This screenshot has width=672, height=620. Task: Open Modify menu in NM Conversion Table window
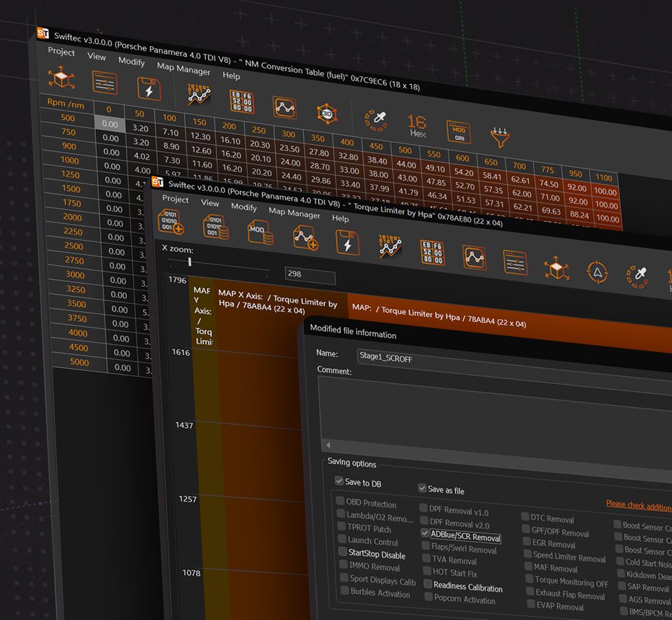point(132,62)
